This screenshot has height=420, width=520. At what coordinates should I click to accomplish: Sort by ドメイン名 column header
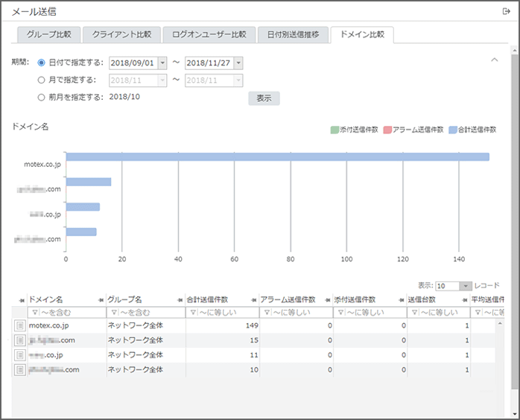coord(45,299)
